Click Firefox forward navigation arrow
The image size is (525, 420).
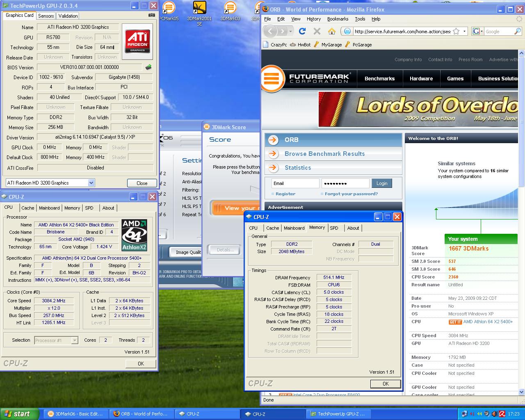point(283,31)
